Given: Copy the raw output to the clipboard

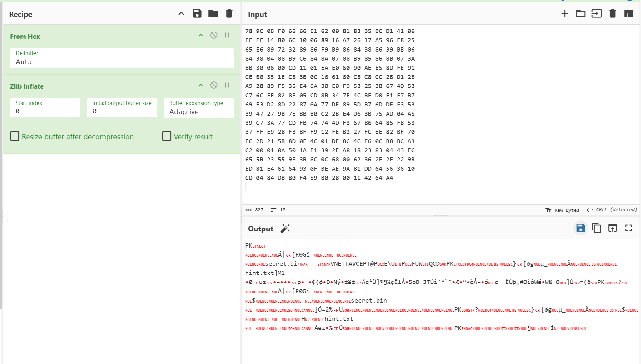Looking at the screenshot, I should click(x=596, y=228).
